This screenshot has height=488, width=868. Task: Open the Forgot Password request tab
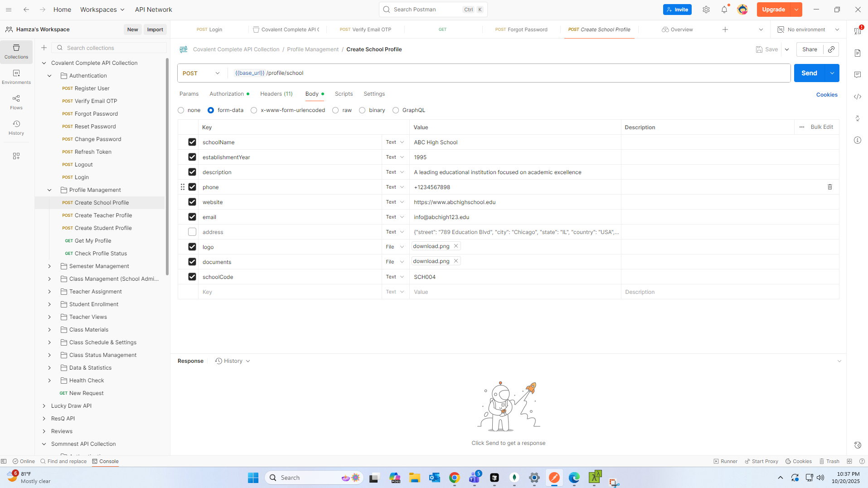click(x=521, y=29)
